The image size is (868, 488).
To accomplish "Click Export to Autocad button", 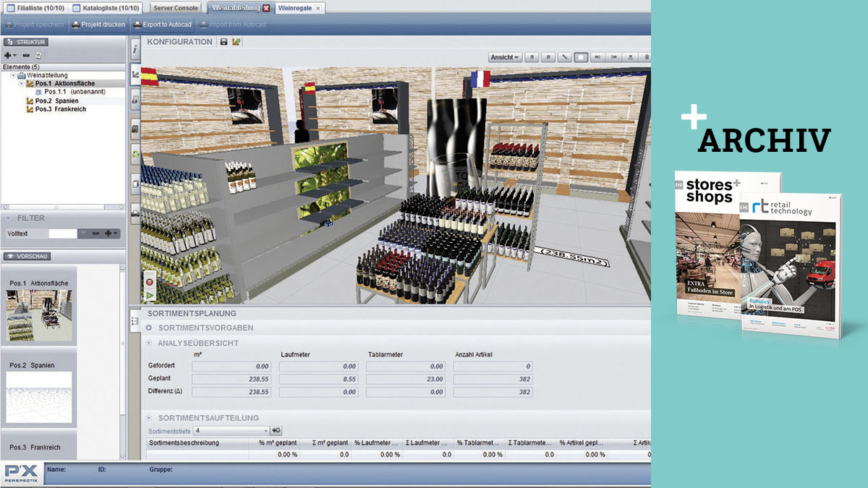I will pyautogui.click(x=162, y=25).
